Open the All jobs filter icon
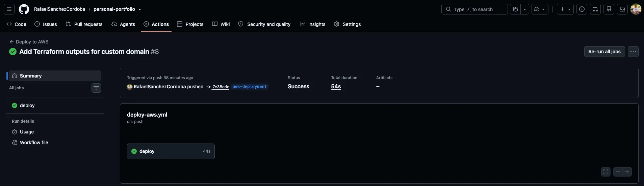The height and width of the screenshot is (186, 644). click(96, 88)
